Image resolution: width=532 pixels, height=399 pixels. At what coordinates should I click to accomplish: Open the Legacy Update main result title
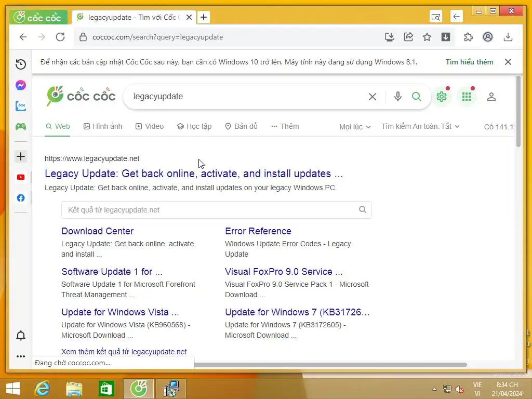(x=194, y=174)
